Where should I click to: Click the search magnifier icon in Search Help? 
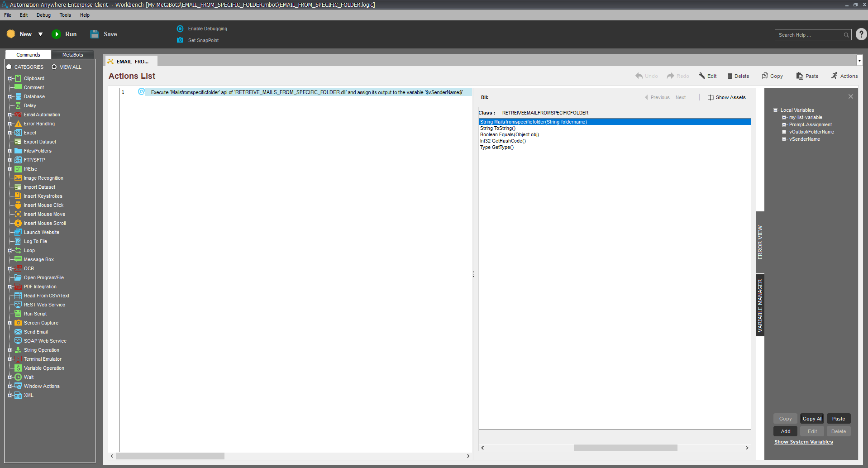point(846,35)
